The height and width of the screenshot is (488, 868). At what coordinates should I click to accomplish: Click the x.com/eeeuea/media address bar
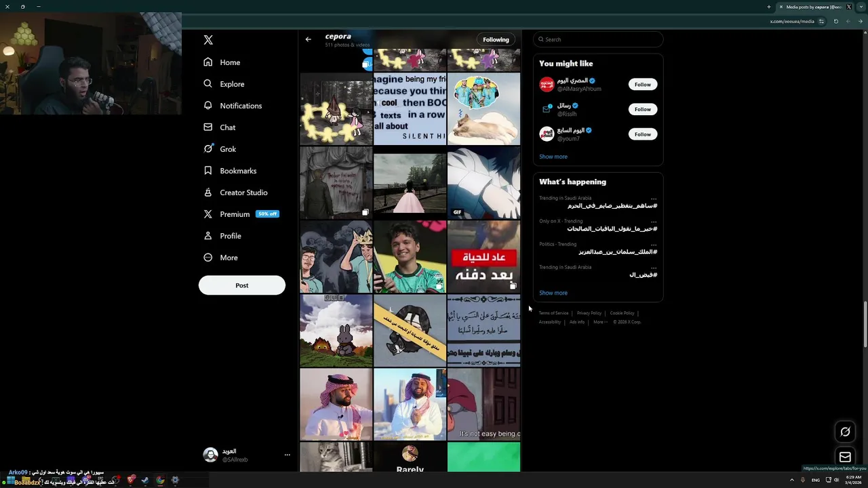792,21
